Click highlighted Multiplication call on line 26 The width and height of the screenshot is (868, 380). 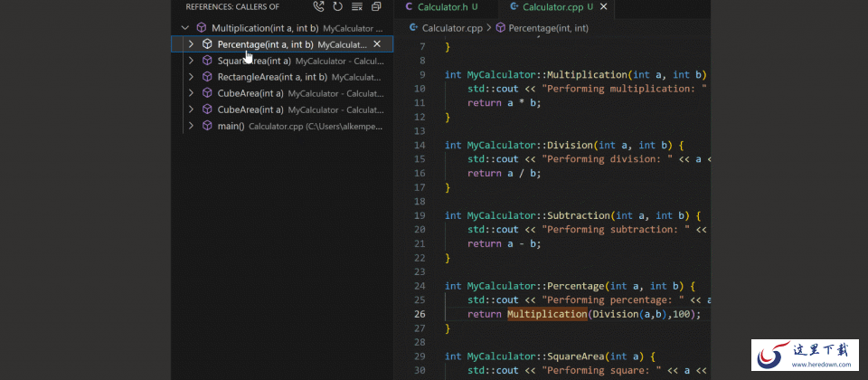point(547,314)
